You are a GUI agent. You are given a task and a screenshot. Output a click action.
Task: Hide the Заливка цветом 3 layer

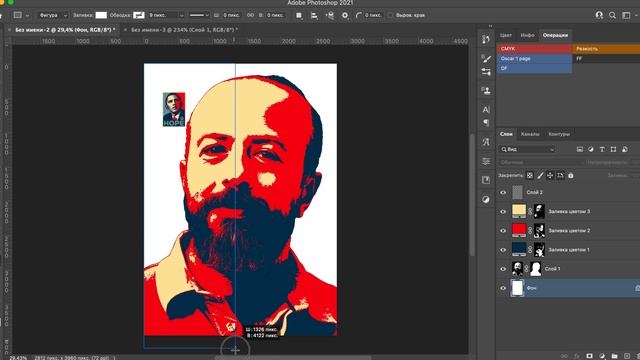(503, 211)
